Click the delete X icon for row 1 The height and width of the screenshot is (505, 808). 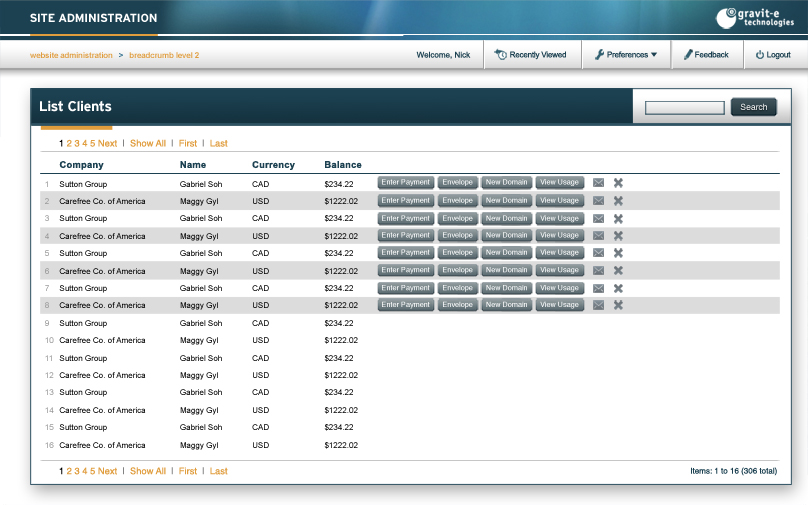point(618,182)
